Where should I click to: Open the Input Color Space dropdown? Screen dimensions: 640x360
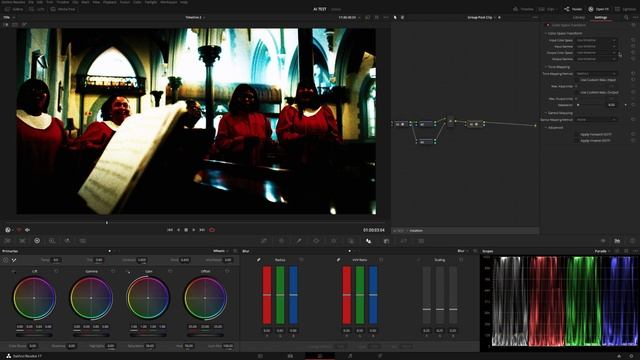pos(596,40)
